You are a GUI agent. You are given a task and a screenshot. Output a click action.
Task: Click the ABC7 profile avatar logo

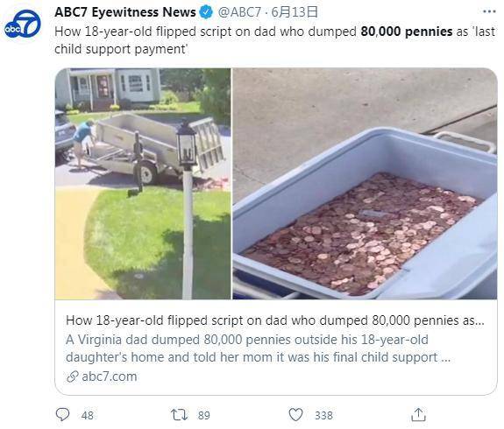click(23, 25)
